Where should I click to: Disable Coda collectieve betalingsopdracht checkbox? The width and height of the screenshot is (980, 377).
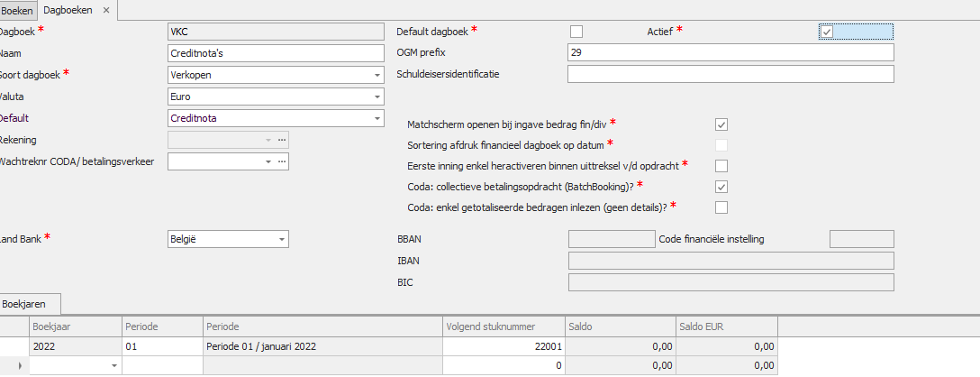coord(721,187)
